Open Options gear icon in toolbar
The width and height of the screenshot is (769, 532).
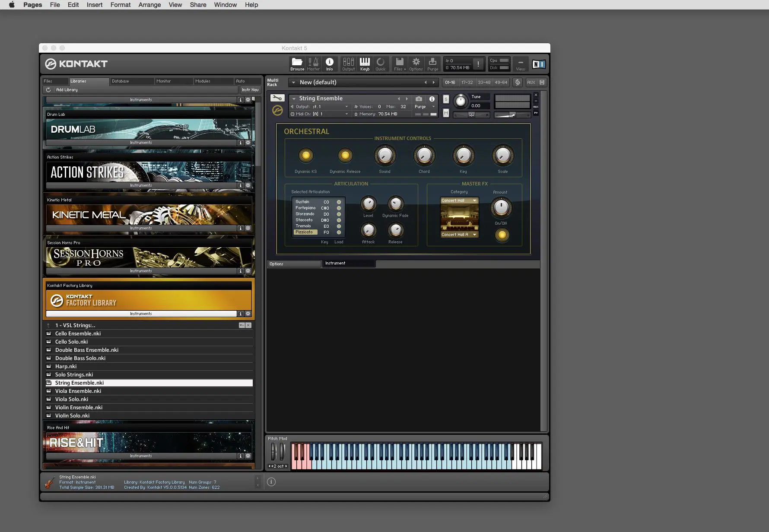pos(416,64)
